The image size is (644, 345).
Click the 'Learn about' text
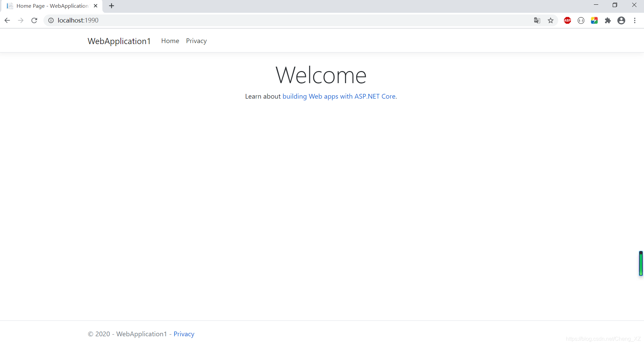[263, 96]
